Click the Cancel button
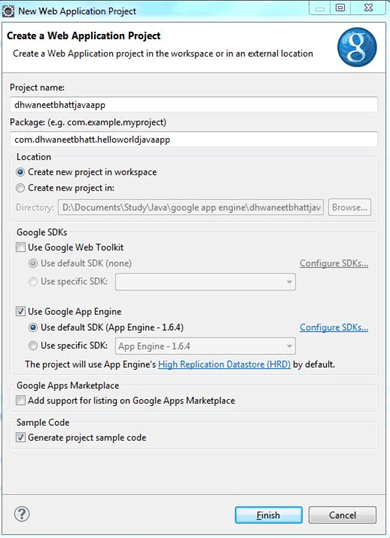The height and width of the screenshot is (538, 390). 342,515
